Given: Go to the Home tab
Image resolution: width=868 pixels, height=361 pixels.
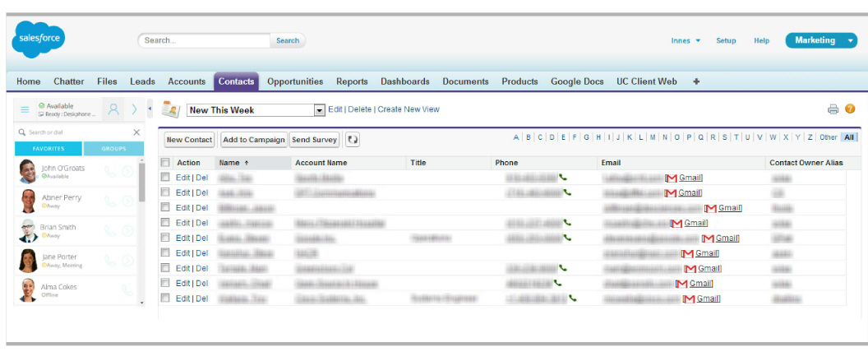Looking at the screenshot, I should point(28,81).
